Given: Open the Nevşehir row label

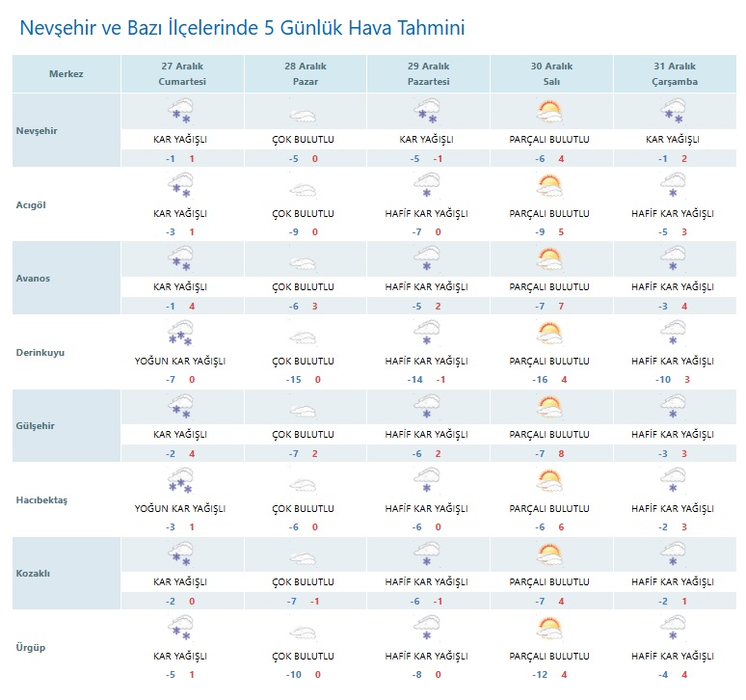Looking at the screenshot, I should click(x=38, y=130).
